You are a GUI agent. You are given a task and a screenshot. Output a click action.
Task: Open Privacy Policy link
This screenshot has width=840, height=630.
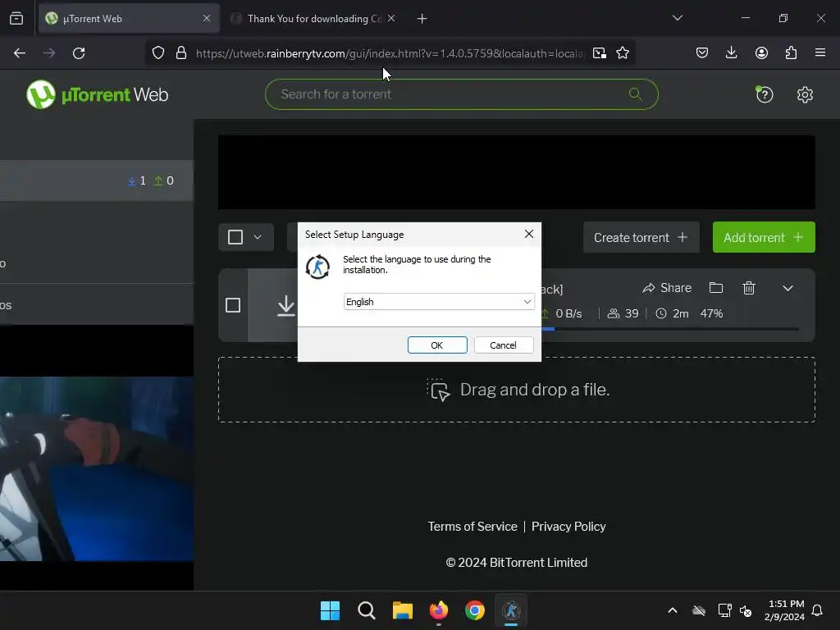click(568, 527)
